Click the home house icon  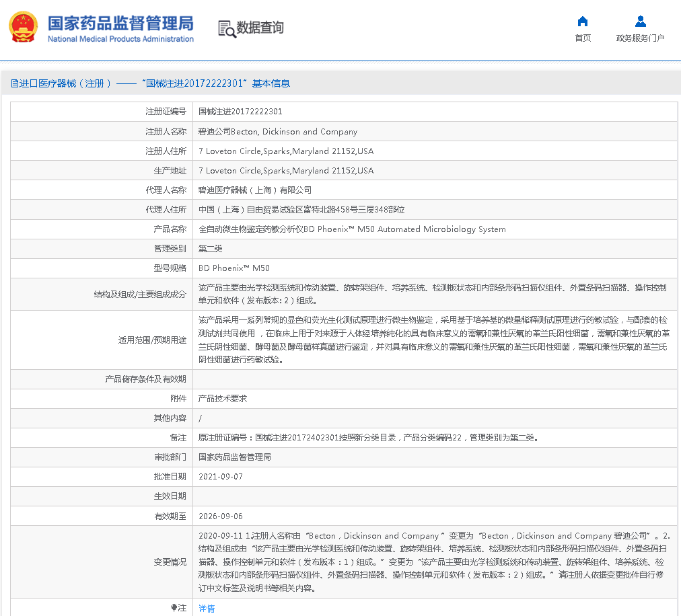click(583, 22)
